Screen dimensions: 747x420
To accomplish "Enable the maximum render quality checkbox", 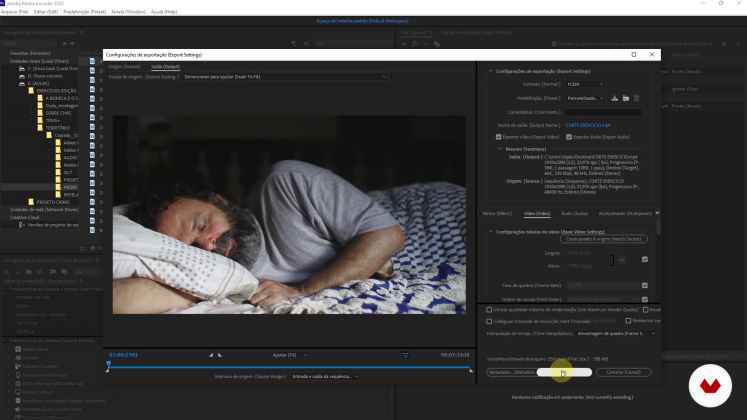I will (x=489, y=309).
